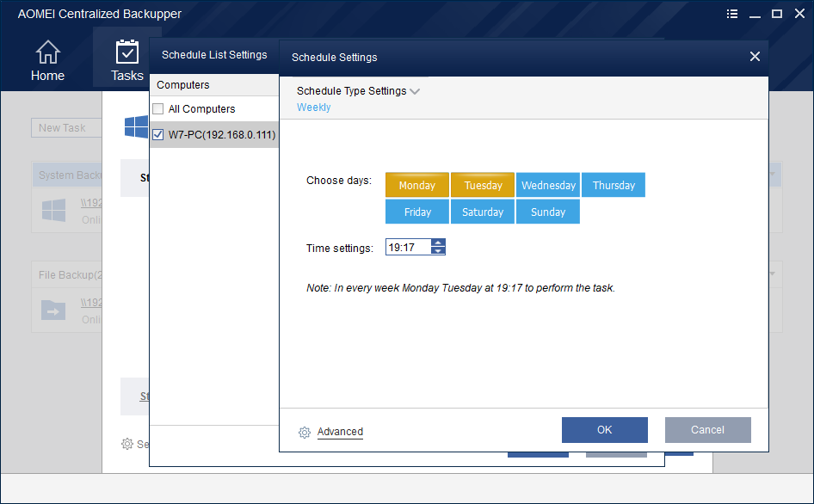Select the File Backup task header
The width and height of the screenshot is (814, 504).
(67, 274)
